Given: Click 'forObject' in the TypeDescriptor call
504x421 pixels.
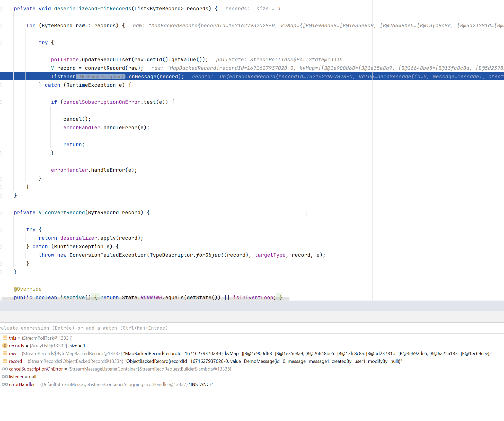Looking at the screenshot, I should click(x=210, y=255).
